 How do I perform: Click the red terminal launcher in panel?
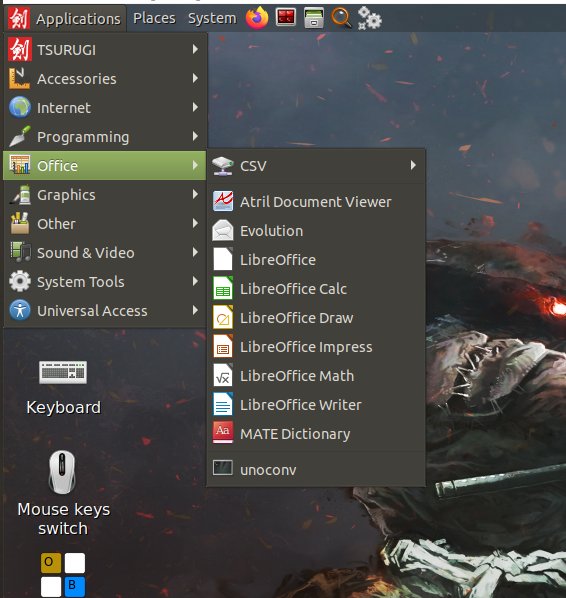[x=286, y=18]
